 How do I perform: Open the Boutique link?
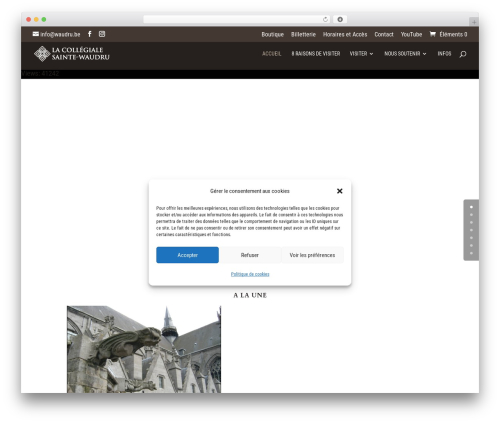coord(272,34)
